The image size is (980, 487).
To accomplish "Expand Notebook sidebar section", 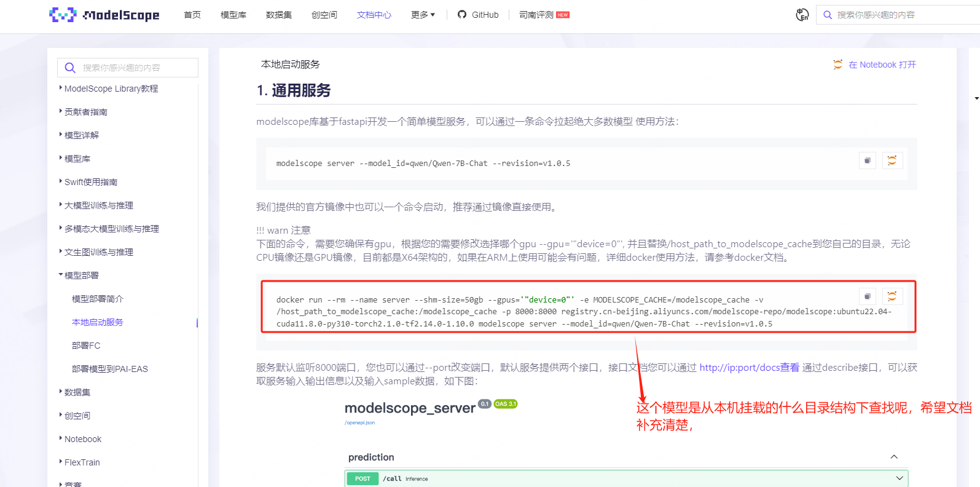I will [80, 439].
